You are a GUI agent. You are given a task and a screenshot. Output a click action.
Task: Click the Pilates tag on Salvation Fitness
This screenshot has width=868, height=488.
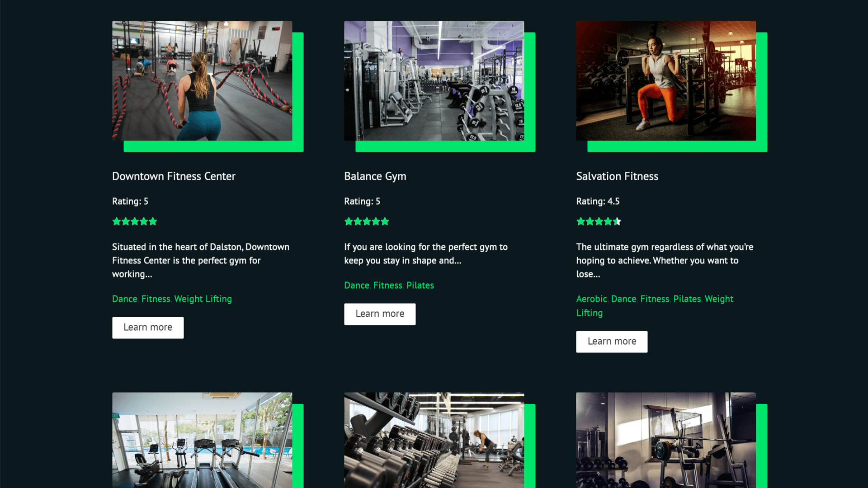(x=687, y=299)
